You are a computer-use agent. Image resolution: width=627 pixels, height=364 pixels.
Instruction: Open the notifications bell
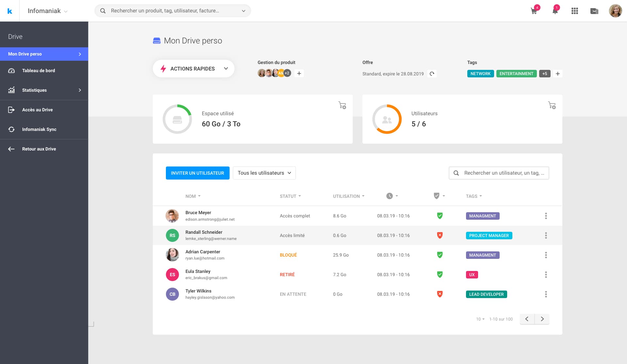point(555,11)
